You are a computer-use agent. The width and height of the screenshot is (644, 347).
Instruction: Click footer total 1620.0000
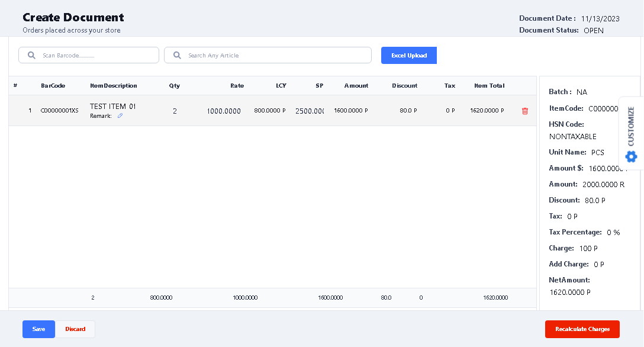click(495, 298)
